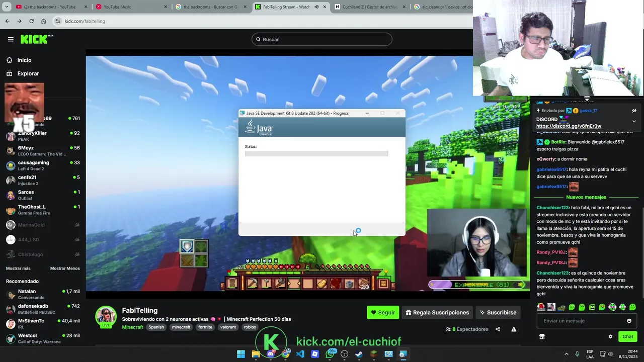644x362 pixels.
Task: Open Steam from the taskbar
Action: tap(359, 354)
